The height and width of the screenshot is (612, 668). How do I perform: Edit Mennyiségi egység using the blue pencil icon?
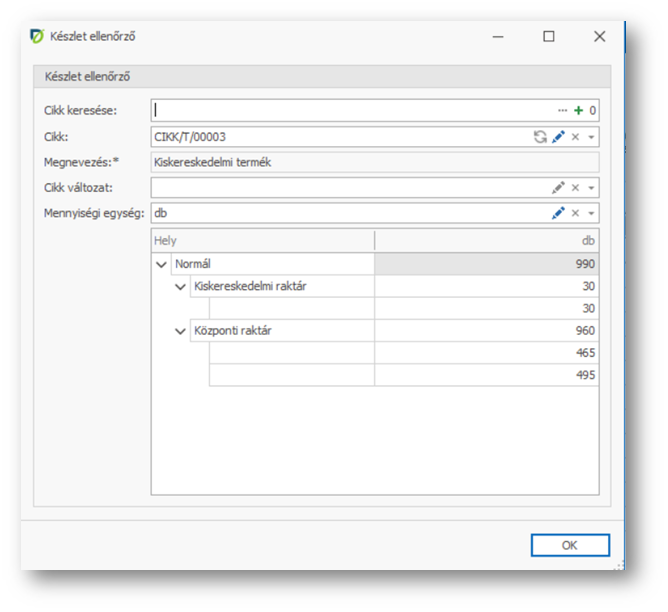558,213
